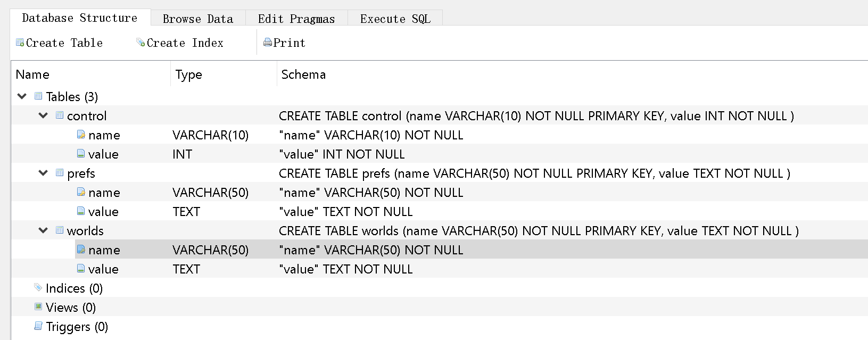Collapse the worlds table chevron
868x340 pixels.
43,230
